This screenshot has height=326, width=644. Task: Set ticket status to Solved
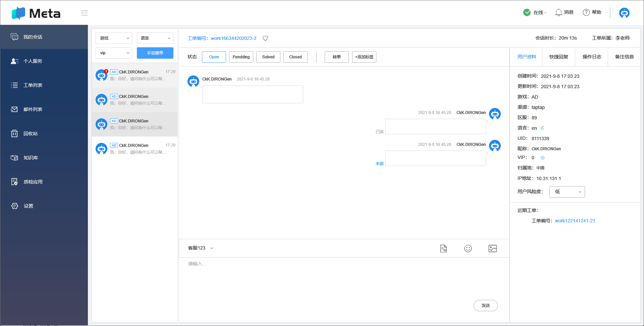268,57
